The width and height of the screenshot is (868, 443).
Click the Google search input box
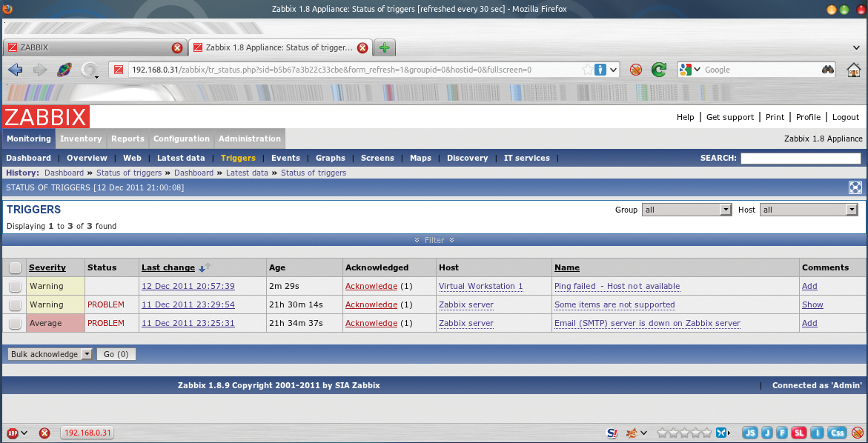tap(762, 70)
